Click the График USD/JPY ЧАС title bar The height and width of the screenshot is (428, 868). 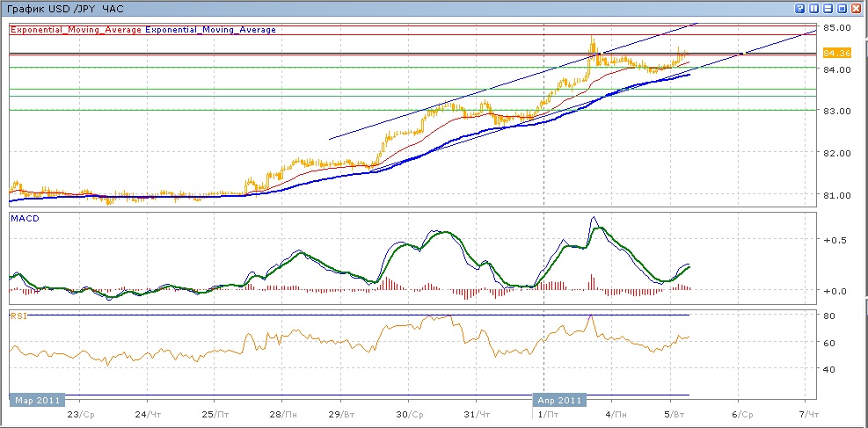tap(51, 8)
